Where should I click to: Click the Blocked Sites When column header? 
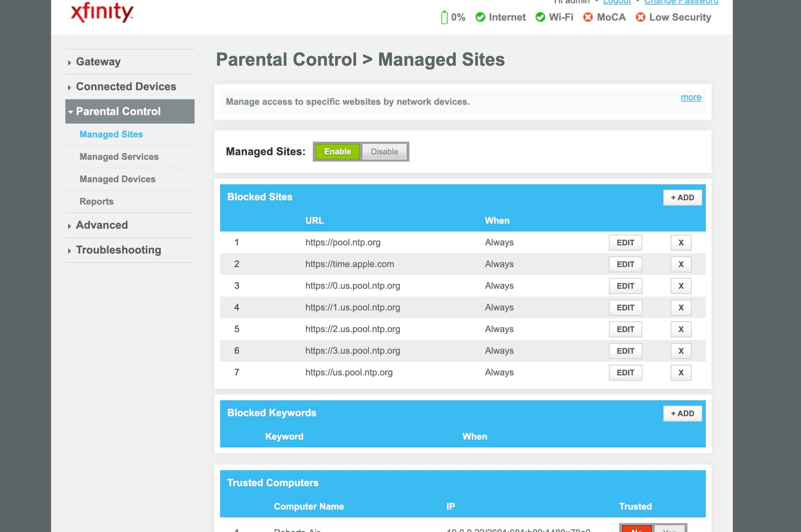coord(497,221)
